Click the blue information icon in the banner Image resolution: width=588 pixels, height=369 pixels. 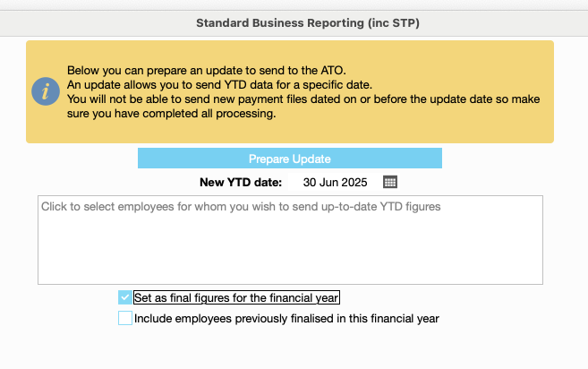point(46,91)
